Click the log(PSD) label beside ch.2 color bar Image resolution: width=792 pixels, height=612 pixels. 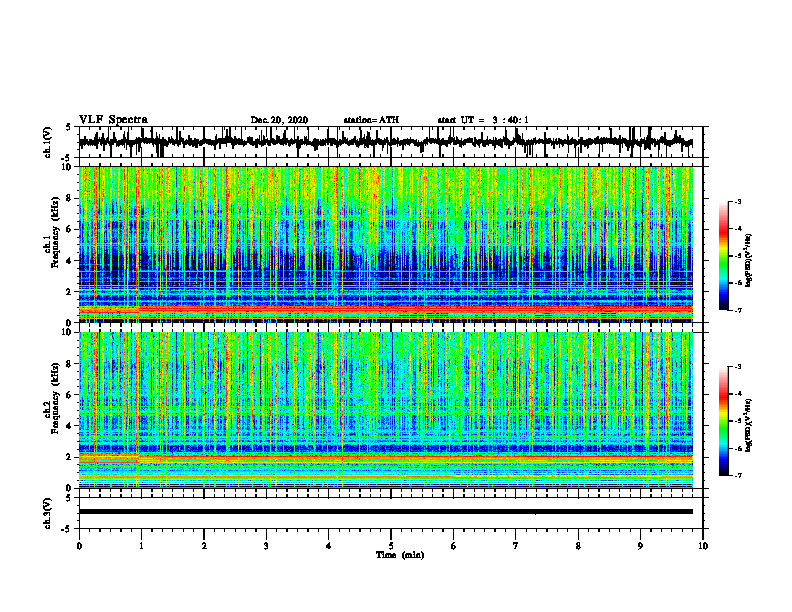click(749, 425)
